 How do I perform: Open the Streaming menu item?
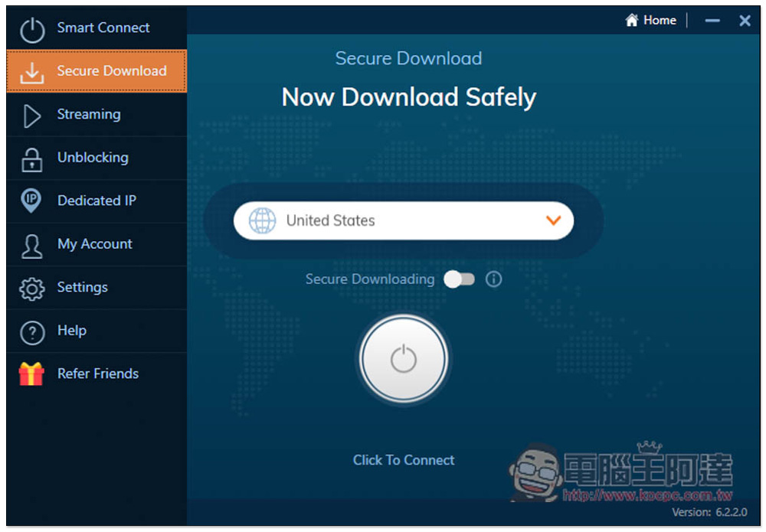(x=89, y=115)
